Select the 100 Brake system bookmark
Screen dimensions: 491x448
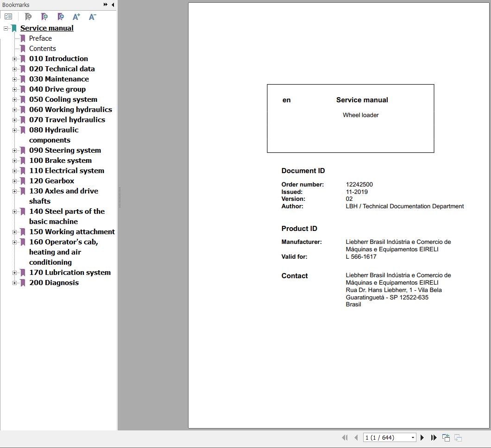tap(60, 161)
